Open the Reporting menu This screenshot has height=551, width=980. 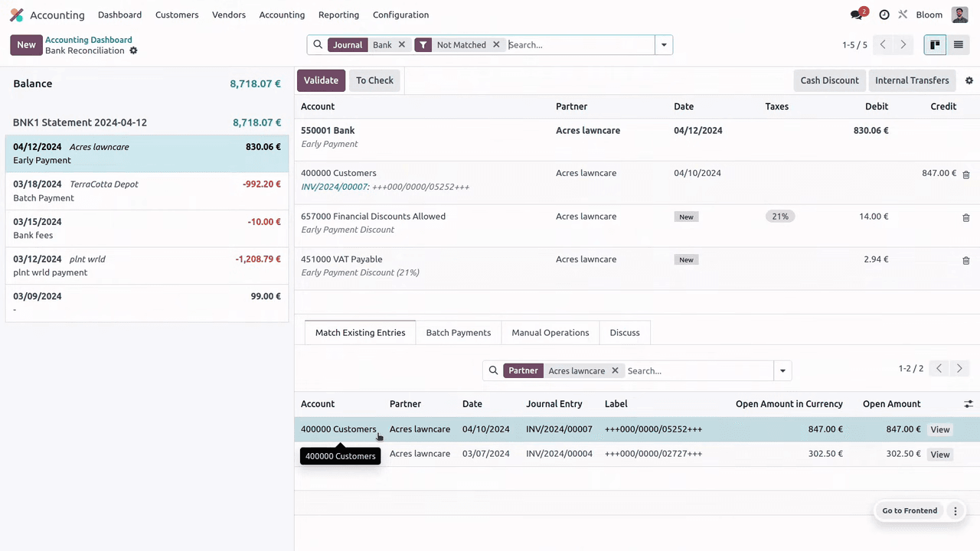tap(338, 15)
